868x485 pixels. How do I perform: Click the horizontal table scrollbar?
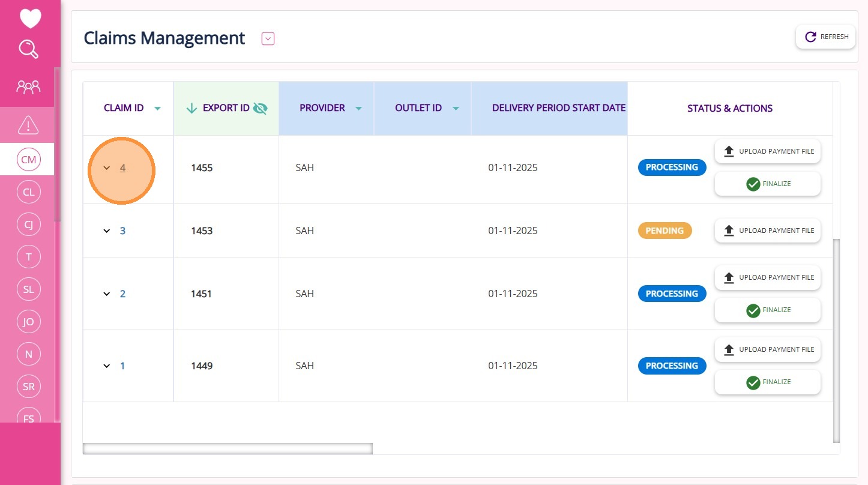[228, 448]
